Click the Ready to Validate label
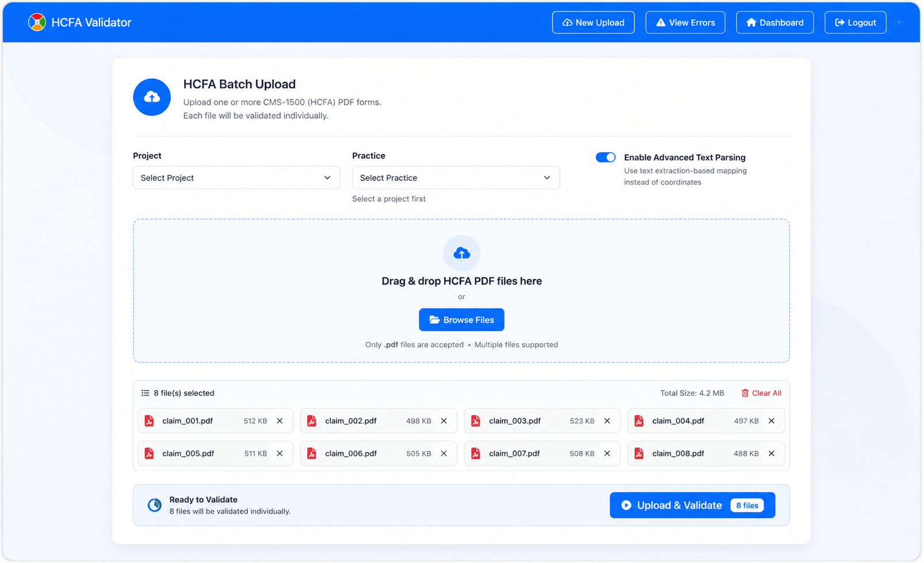 [x=203, y=500]
